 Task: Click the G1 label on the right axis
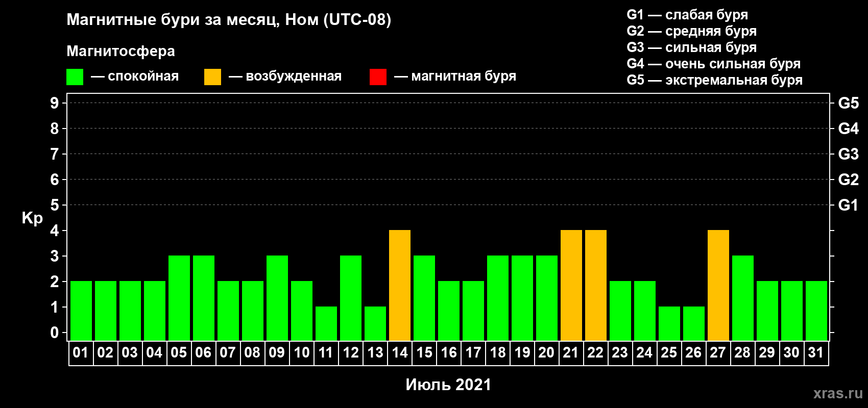(x=849, y=205)
